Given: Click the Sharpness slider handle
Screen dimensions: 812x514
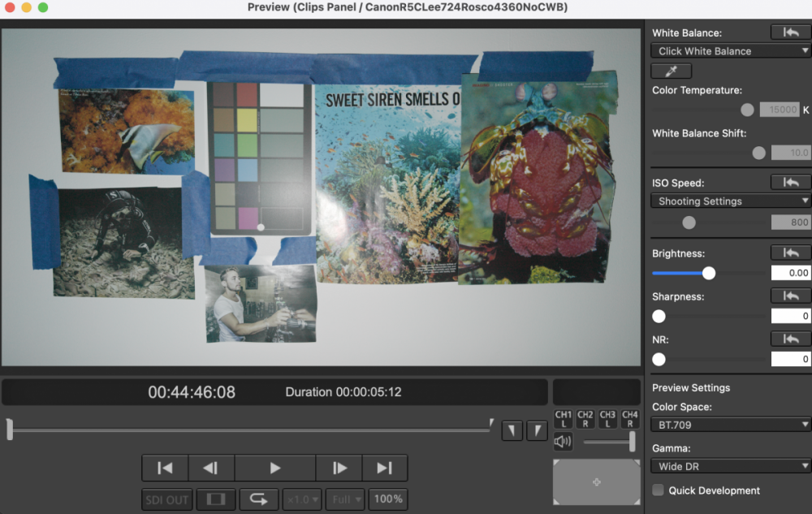Looking at the screenshot, I should (x=659, y=316).
